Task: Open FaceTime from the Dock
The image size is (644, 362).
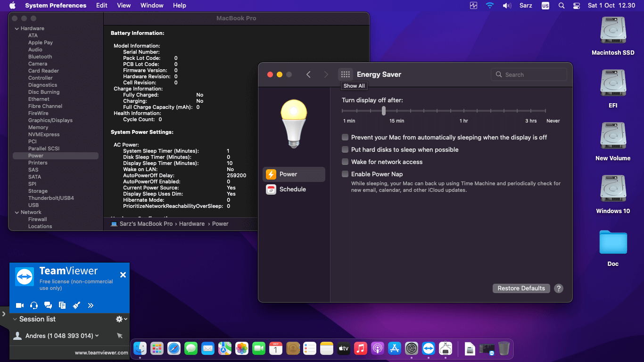Action: (x=259, y=348)
